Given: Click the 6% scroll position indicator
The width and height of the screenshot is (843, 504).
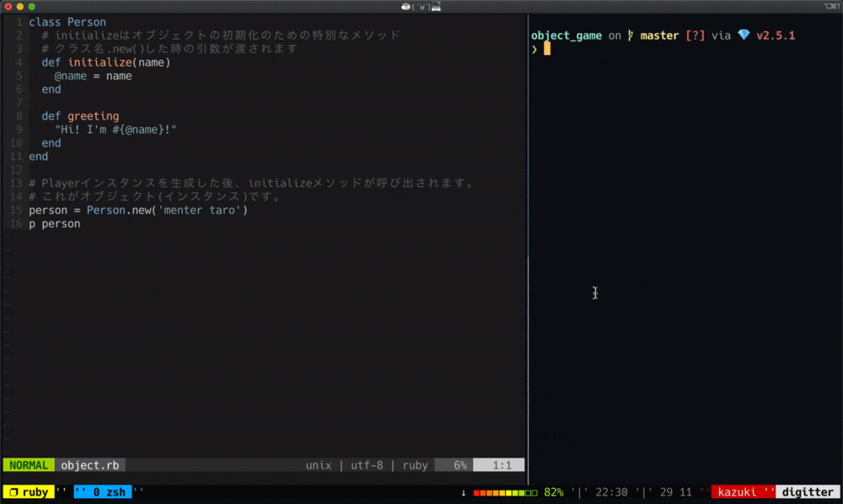Looking at the screenshot, I should point(460,464).
